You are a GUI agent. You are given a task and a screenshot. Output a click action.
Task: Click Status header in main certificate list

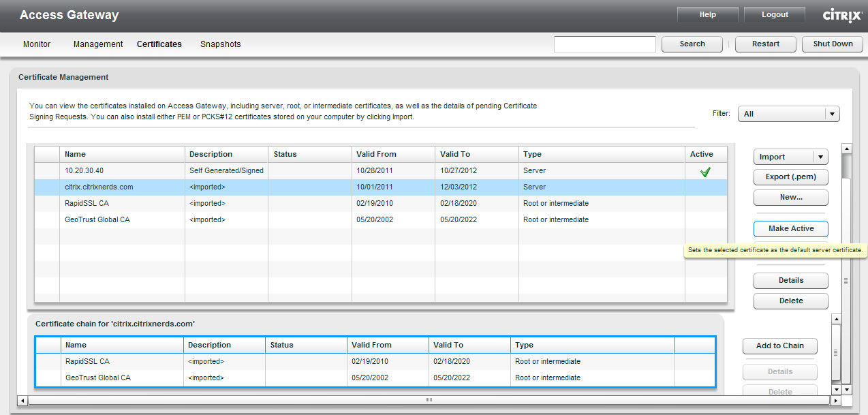(309, 154)
